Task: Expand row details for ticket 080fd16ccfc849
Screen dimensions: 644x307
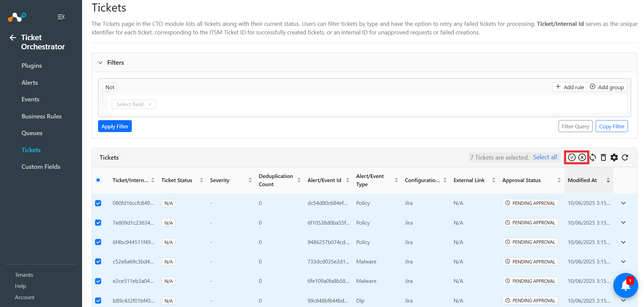Action: pos(623,203)
